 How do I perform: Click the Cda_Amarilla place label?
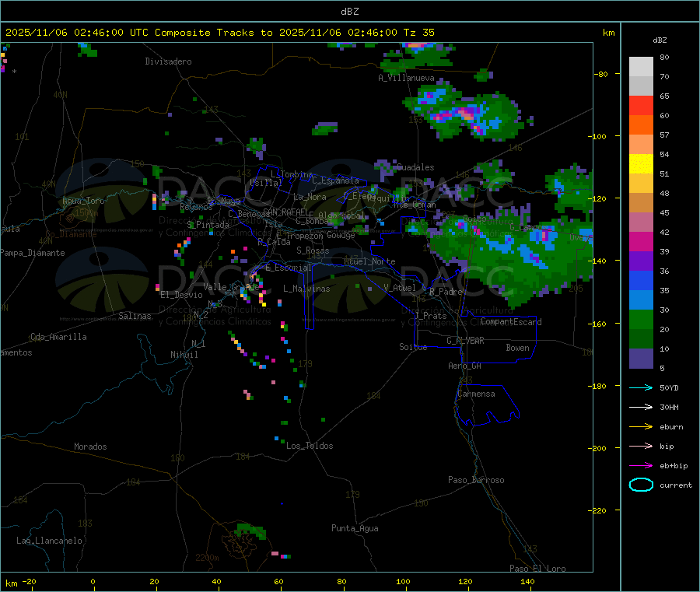pyautogui.click(x=58, y=337)
